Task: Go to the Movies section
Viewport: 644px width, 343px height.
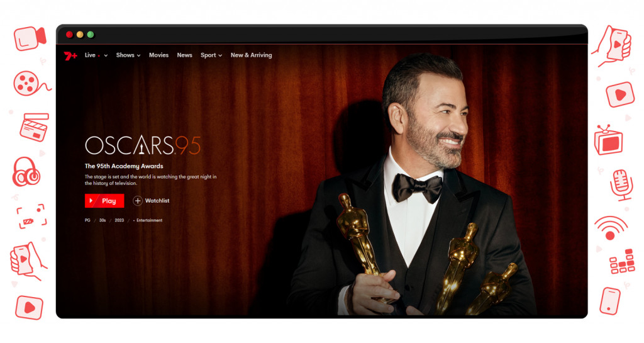Action: pyautogui.click(x=158, y=55)
